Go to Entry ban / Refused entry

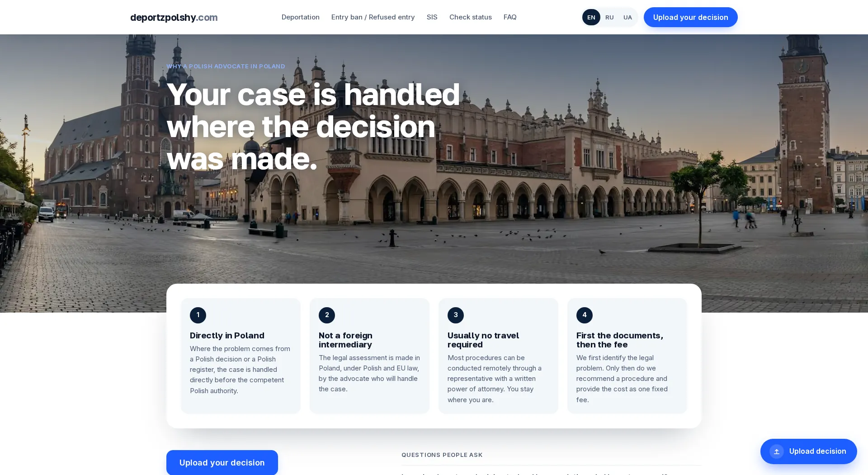373,17
